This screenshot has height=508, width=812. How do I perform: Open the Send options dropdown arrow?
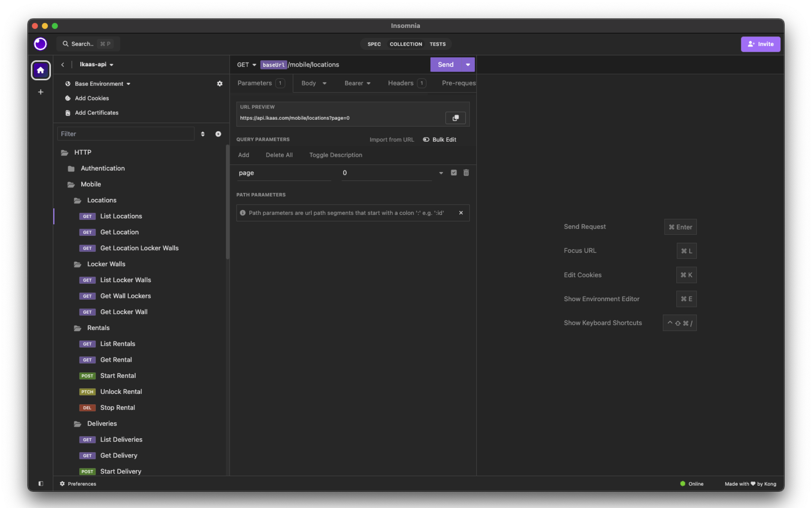[x=468, y=65]
